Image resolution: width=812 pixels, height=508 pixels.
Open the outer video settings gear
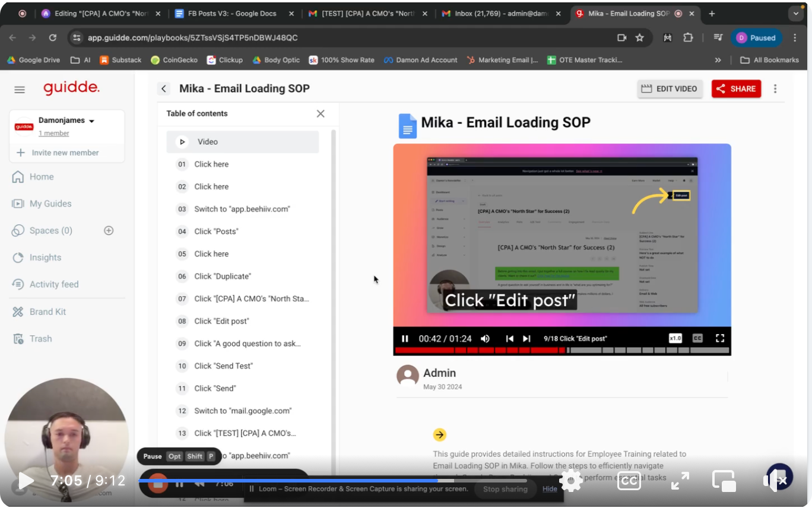pyautogui.click(x=571, y=480)
